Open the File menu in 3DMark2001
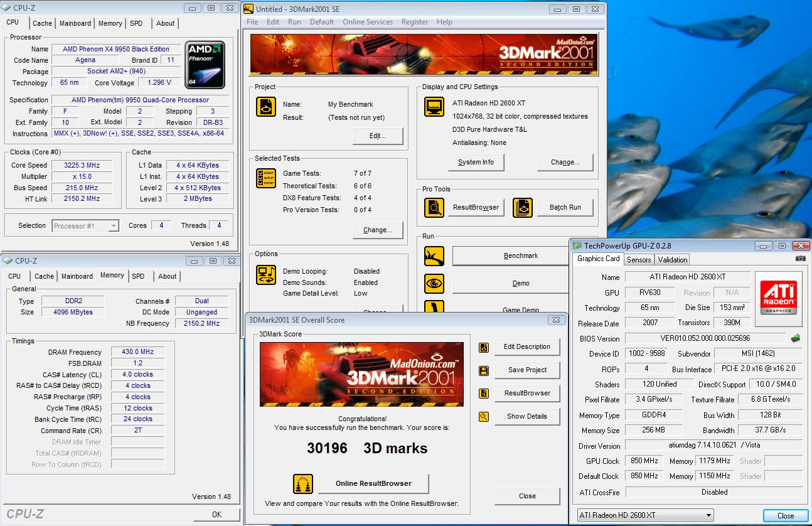The height and width of the screenshot is (526, 812). click(252, 22)
